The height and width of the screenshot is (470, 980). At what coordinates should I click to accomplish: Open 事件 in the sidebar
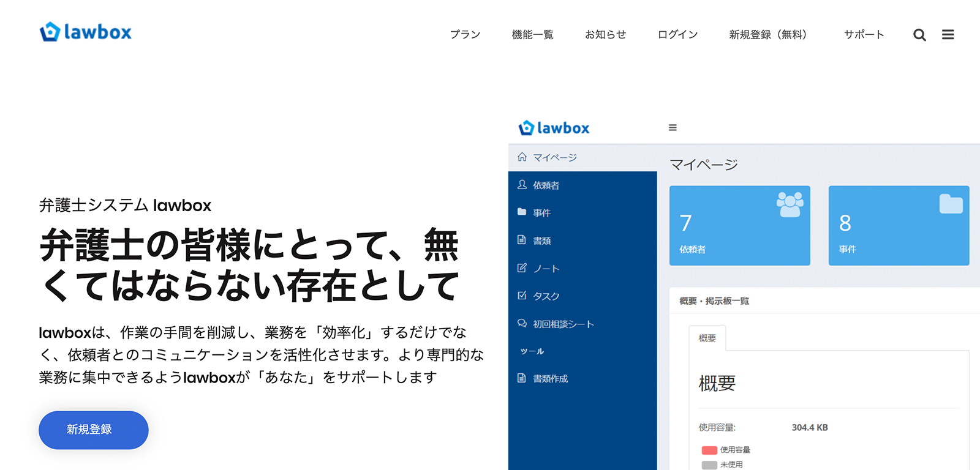582,212
